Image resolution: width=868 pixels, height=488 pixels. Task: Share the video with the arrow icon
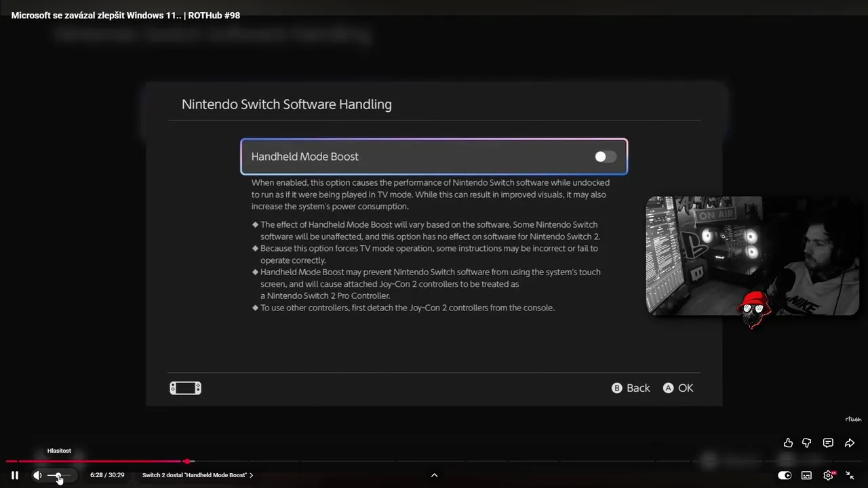(850, 443)
